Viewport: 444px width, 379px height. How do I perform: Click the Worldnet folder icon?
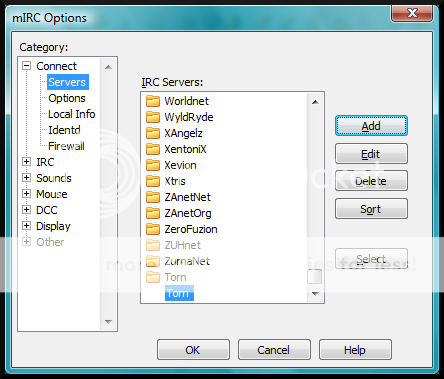click(153, 101)
